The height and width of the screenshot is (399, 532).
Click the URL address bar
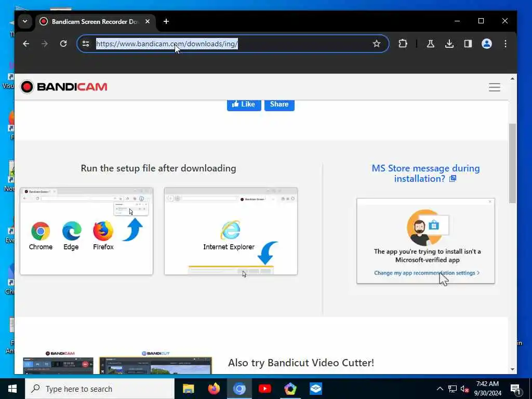point(233,44)
